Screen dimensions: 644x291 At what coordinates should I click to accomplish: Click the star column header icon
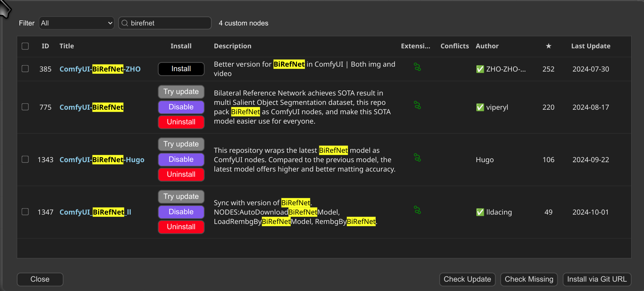click(548, 46)
